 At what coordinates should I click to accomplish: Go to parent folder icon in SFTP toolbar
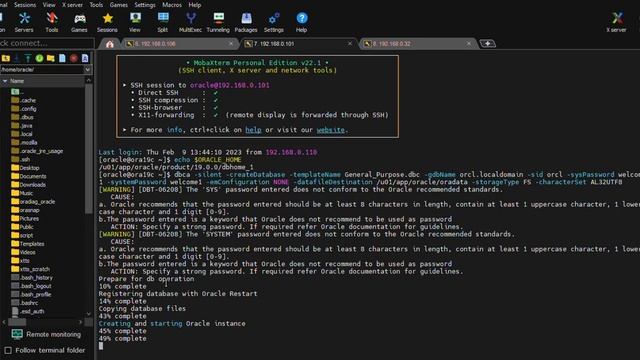tap(6, 58)
